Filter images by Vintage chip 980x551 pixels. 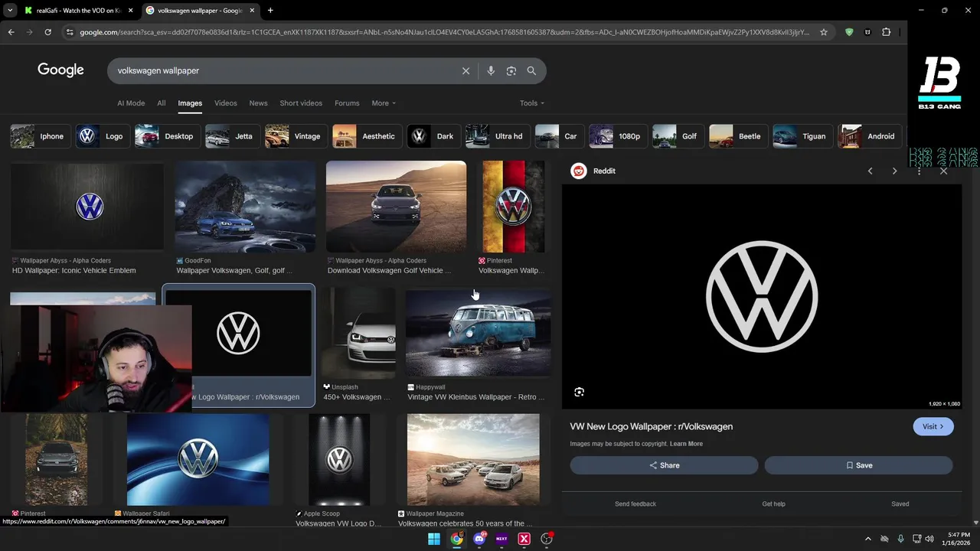pyautogui.click(x=297, y=136)
